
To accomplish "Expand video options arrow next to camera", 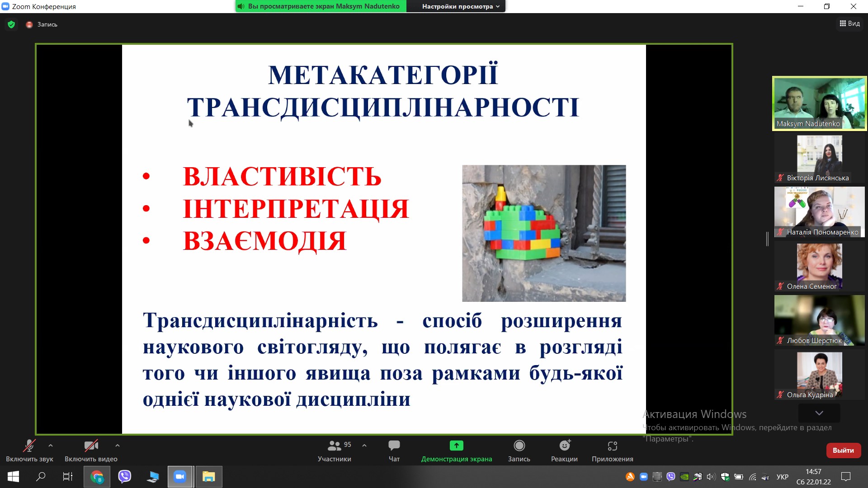I will [118, 446].
